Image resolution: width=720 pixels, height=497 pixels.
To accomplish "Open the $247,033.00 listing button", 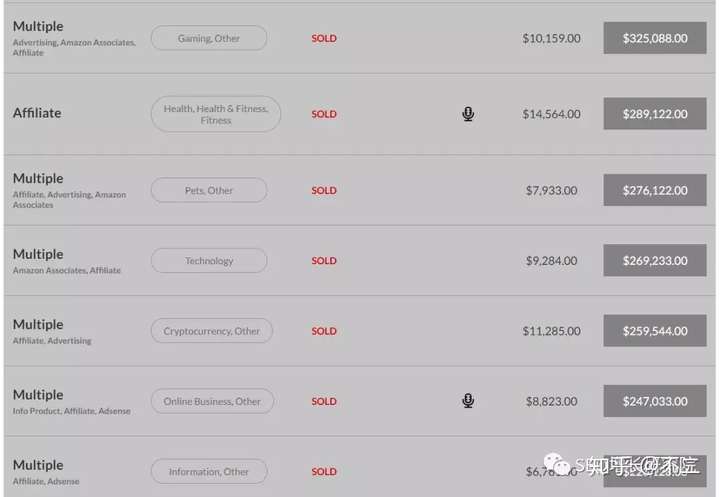I will [655, 401].
